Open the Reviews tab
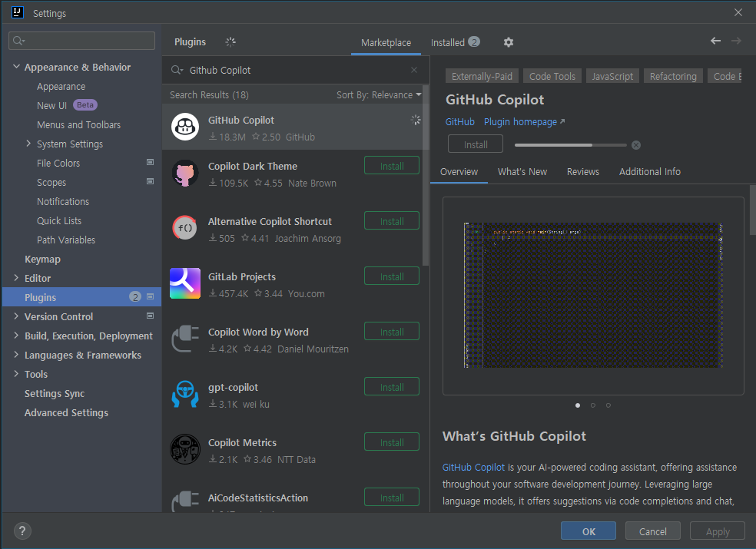The width and height of the screenshot is (756, 549). (583, 172)
